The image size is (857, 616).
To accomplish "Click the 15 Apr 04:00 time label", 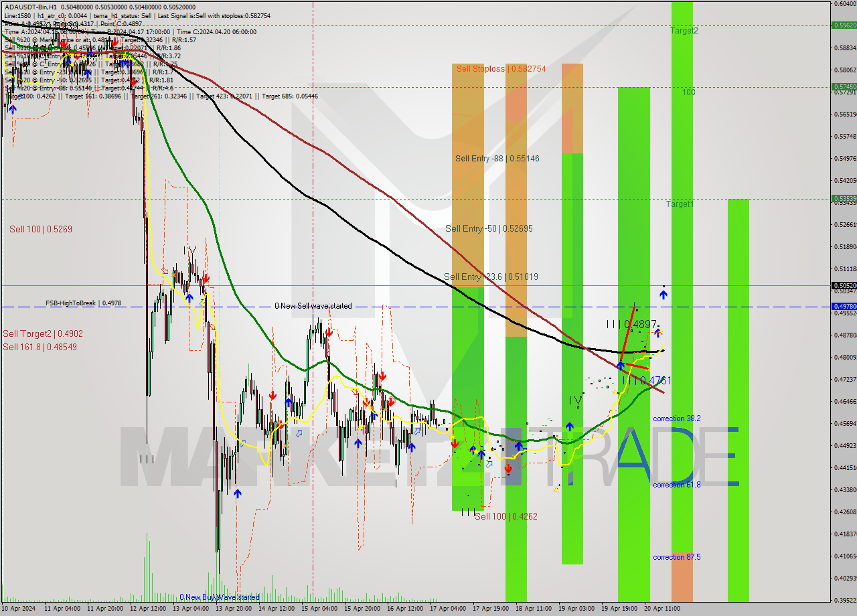I will tap(319, 609).
